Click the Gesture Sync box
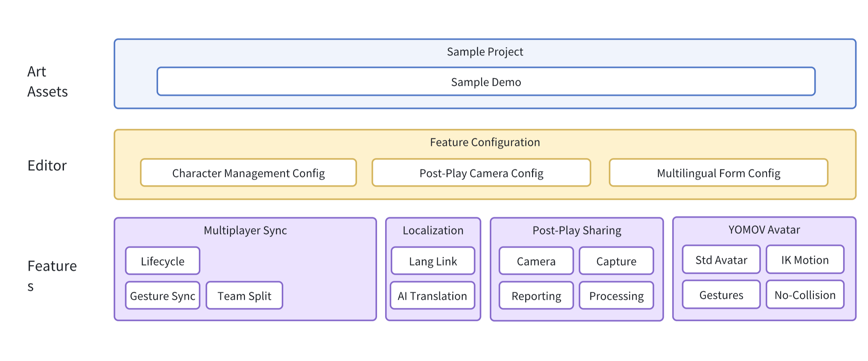The width and height of the screenshot is (868, 361). [163, 296]
